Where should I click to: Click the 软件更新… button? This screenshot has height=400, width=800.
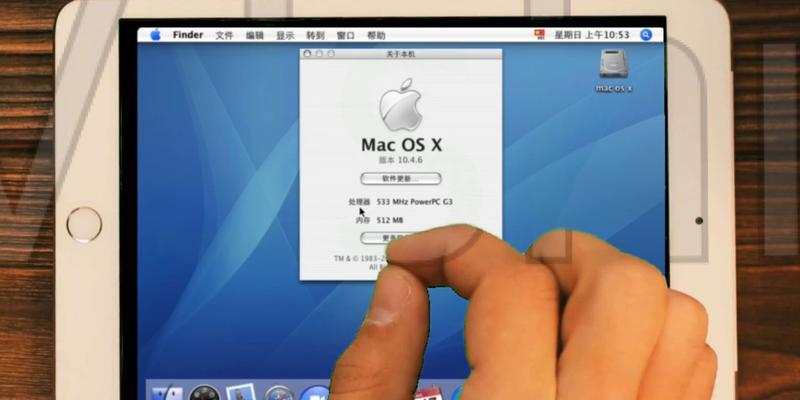(x=401, y=179)
